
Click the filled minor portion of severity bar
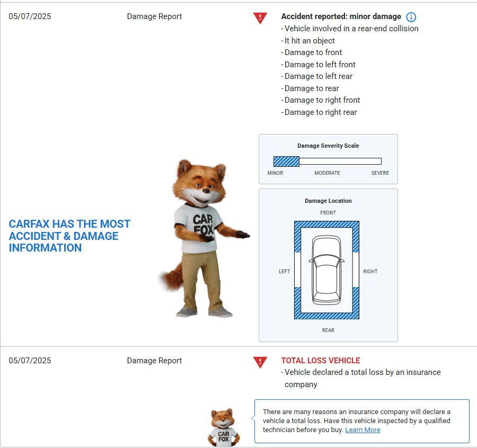pyautogui.click(x=286, y=162)
